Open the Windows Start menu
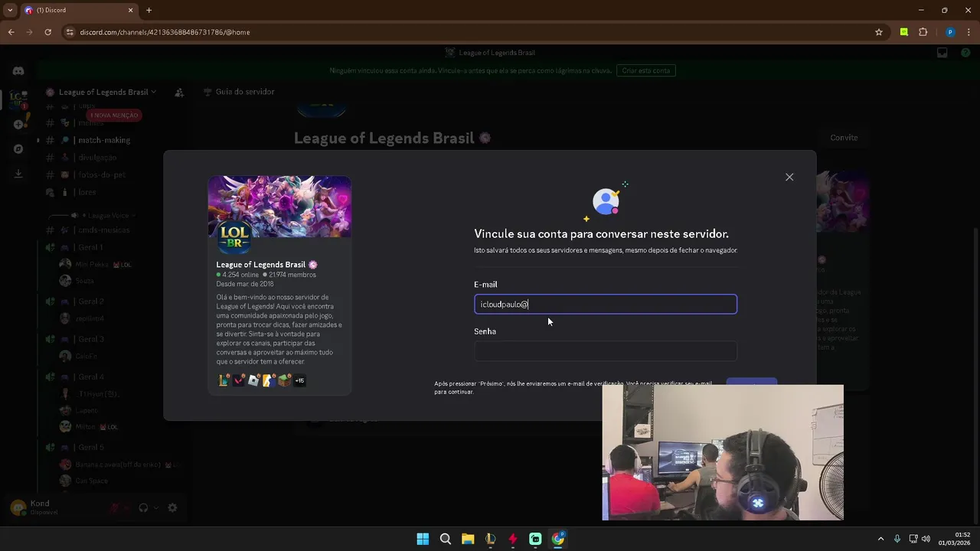This screenshot has height=551, width=980. click(x=423, y=539)
